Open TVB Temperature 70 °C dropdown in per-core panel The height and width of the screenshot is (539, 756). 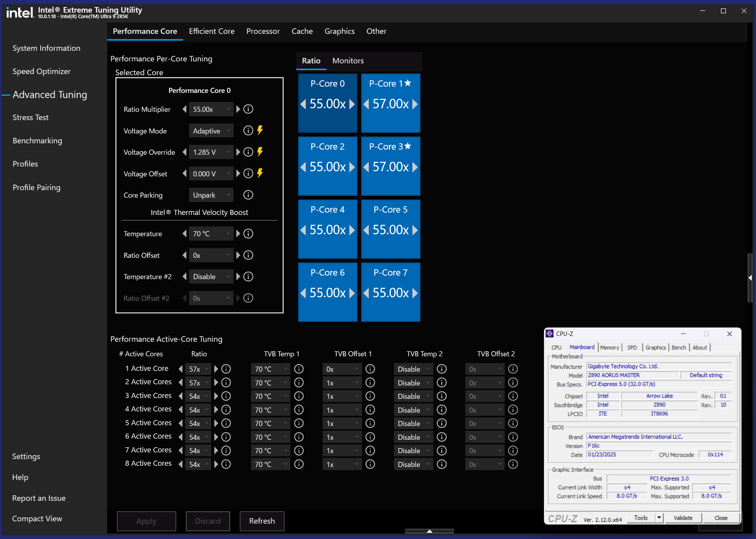pyautogui.click(x=211, y=234)
